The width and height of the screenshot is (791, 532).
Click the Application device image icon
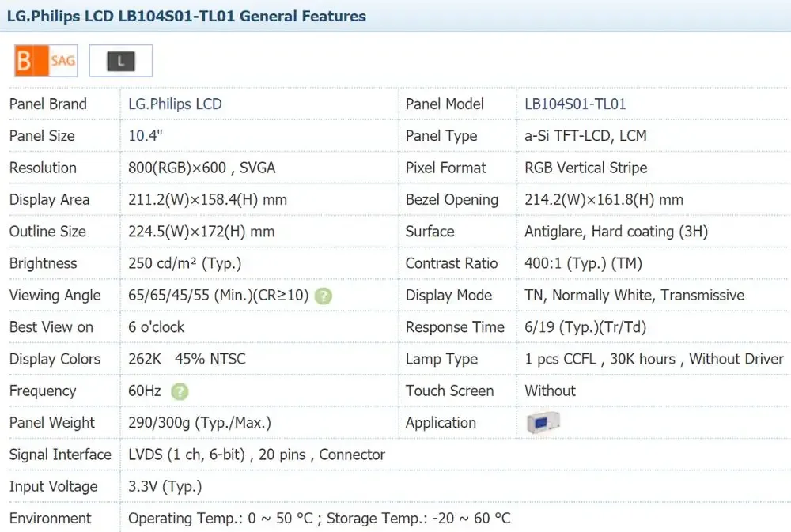click(x=543, y=423)
